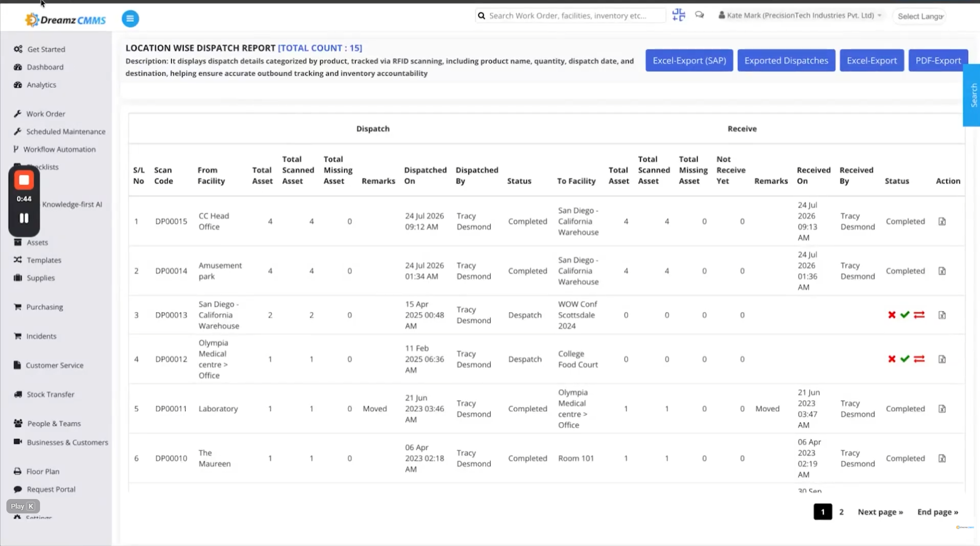980x546 pixels.
Task: Go to Dashboard in sidebar
Action: pos(39,67)
